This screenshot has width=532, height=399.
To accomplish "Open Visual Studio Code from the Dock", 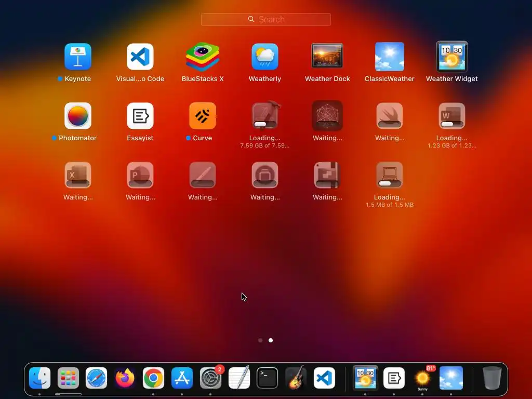I will (x=324, y=378).
